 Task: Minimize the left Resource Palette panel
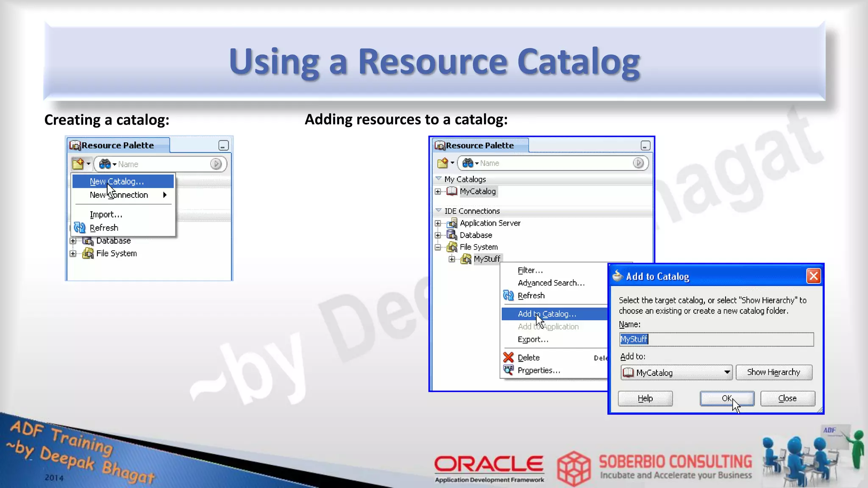223,146
